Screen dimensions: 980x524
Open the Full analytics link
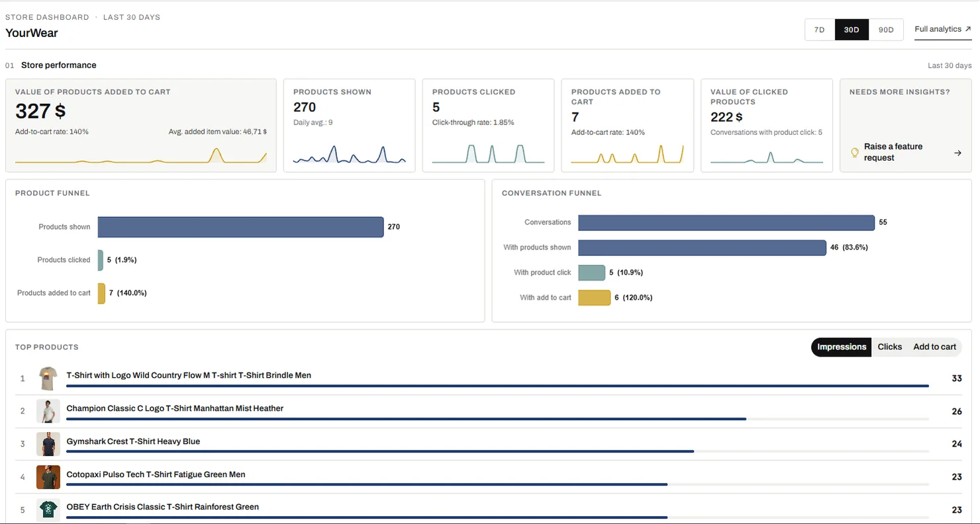point(943,30)
